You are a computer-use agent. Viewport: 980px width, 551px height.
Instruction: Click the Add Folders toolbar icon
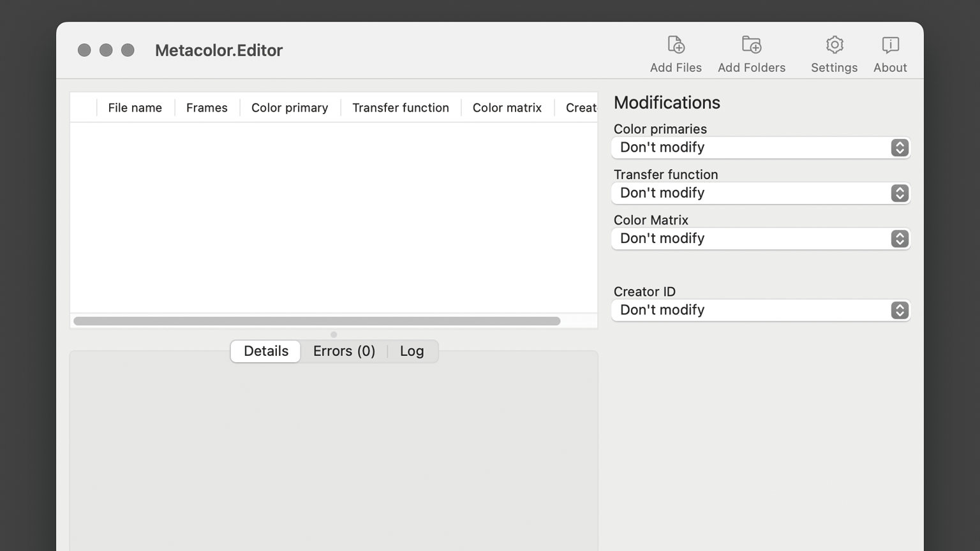pyautogui.click(x=752, y=45)
